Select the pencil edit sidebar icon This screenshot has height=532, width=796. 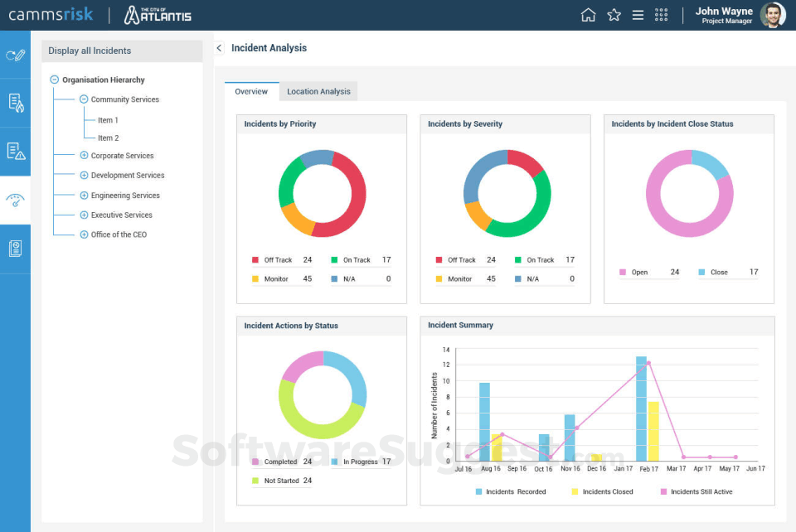click(15, 56)
